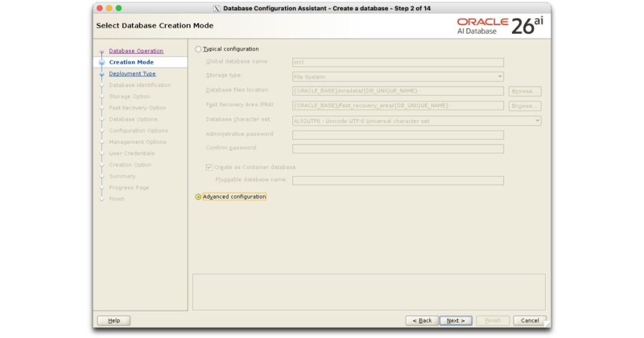This screenshot has width=644, height=338.
Task: Click the Oracle AI Database 26ai logo
Action: pyautogui.click(x=500, y=26)
